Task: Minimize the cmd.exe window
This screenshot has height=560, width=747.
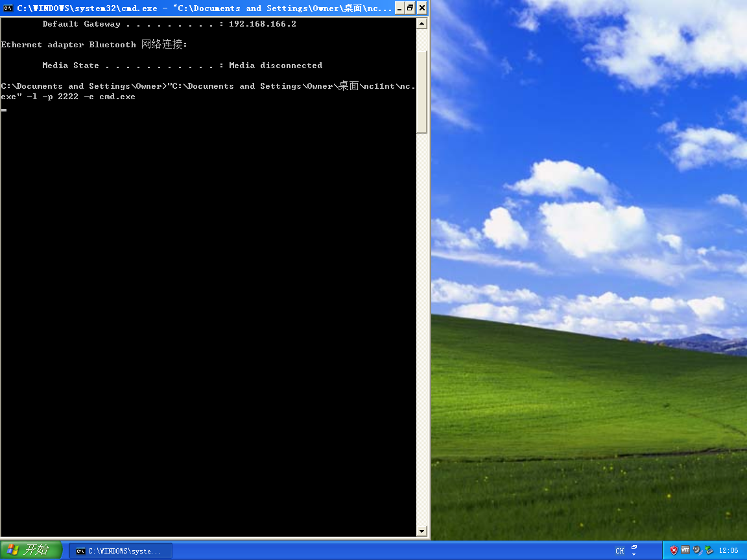Action: tap(399, 8)
